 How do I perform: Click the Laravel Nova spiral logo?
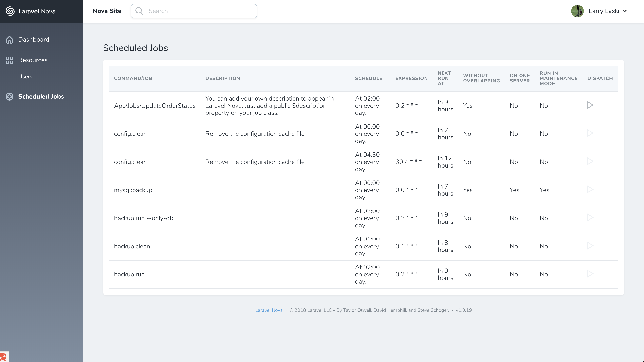point(10,11)
